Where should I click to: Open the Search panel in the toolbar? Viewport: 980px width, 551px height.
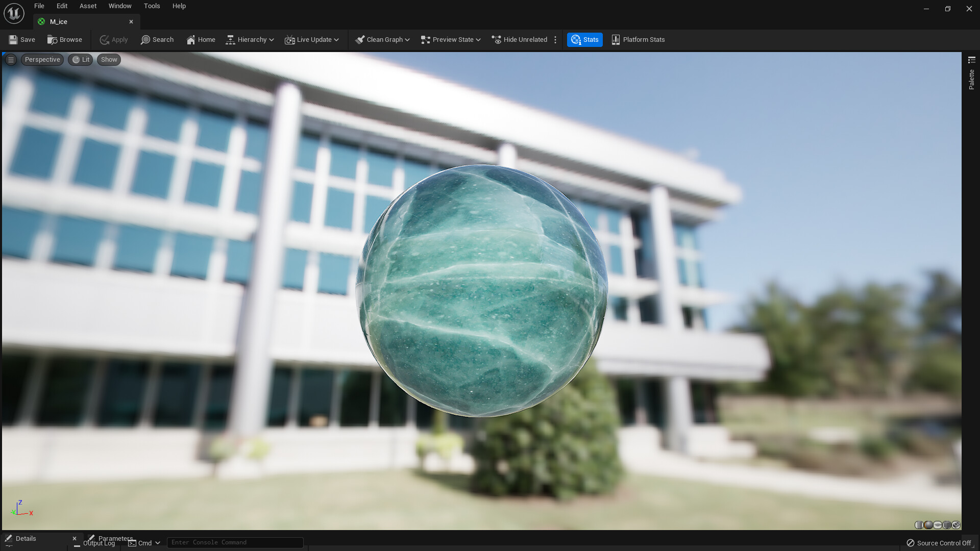point(157,39)
